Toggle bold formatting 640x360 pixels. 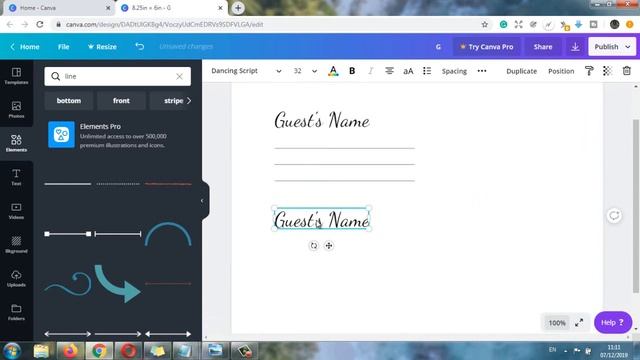[x=352, y=71]
